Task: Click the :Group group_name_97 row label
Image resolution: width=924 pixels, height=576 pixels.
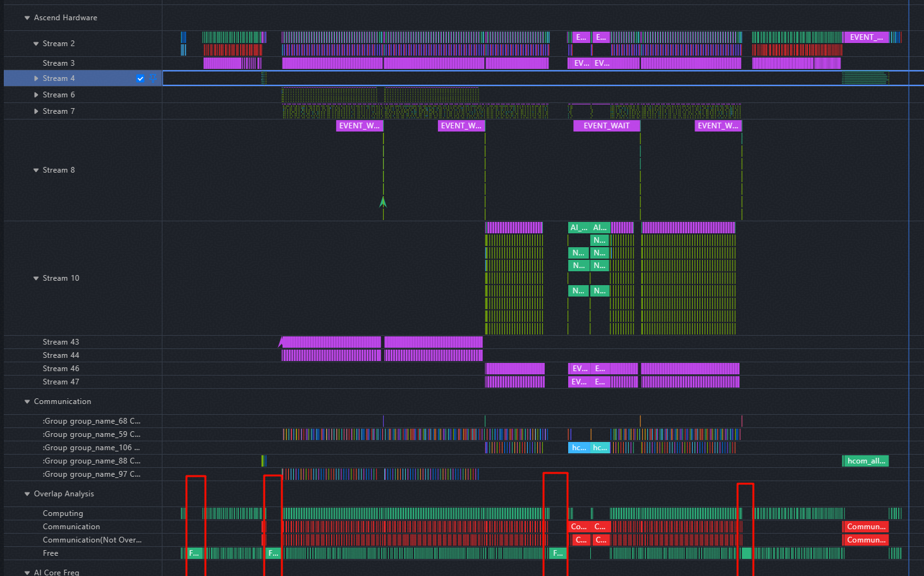Action: click(x=92, y=474)
